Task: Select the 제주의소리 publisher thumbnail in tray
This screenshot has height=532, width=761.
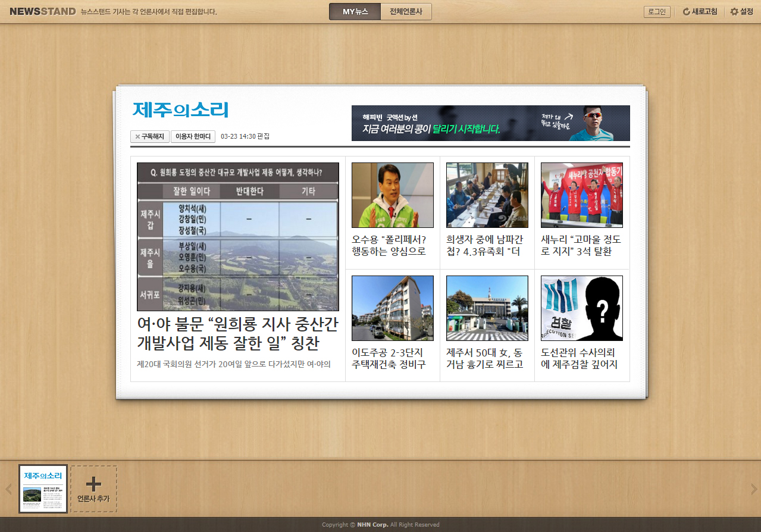Action: [43, 489]
